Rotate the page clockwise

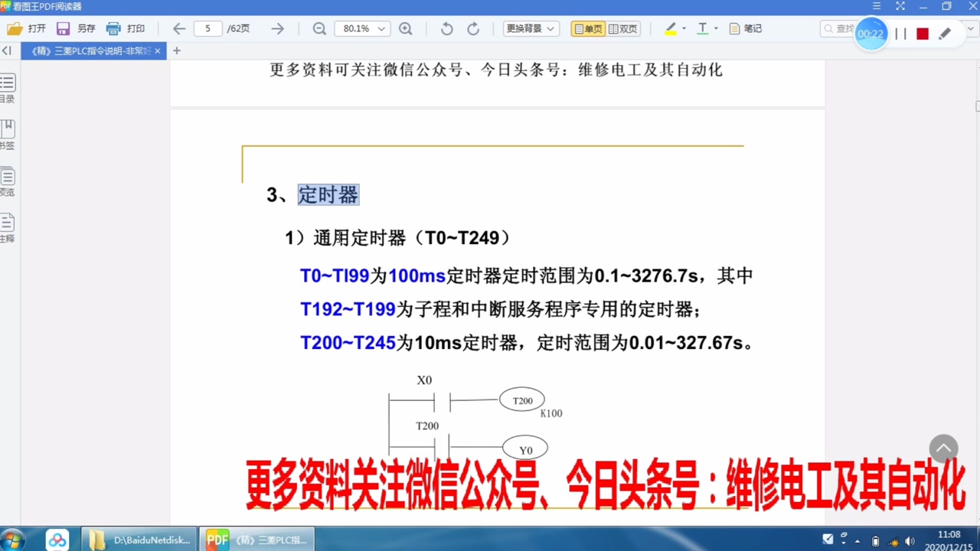tap(473, 28)
